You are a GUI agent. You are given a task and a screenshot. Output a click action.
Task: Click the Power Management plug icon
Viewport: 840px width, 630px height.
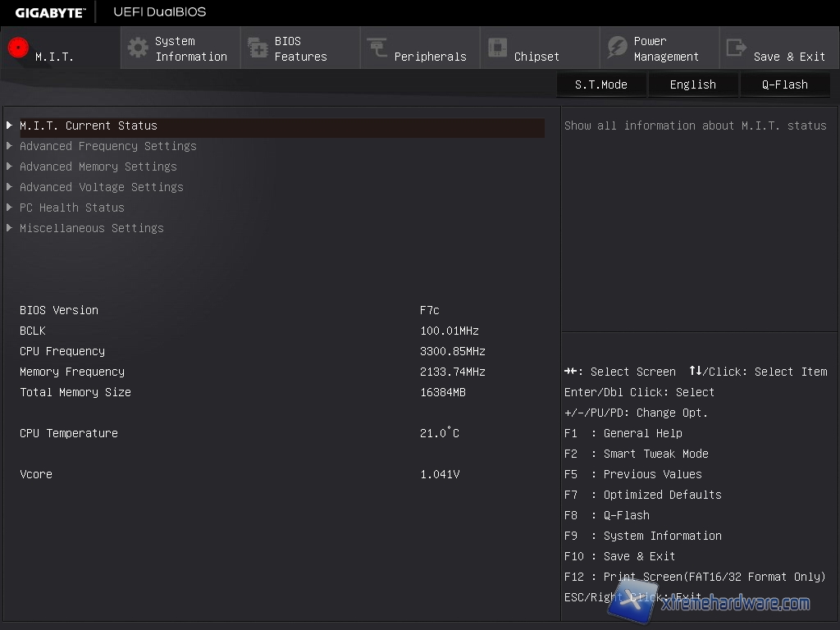617,48
